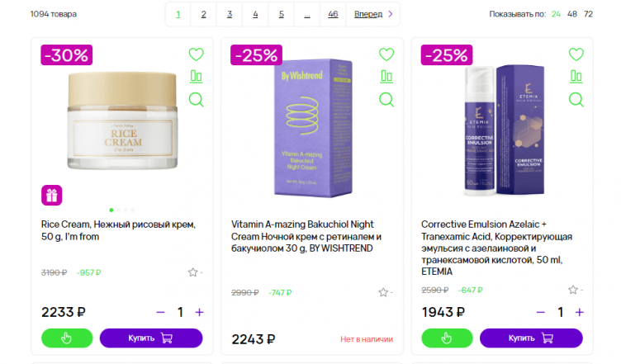Open gift icon on Rice Cream
Viewport: 621px width, 364px height.
coord(51,196)
